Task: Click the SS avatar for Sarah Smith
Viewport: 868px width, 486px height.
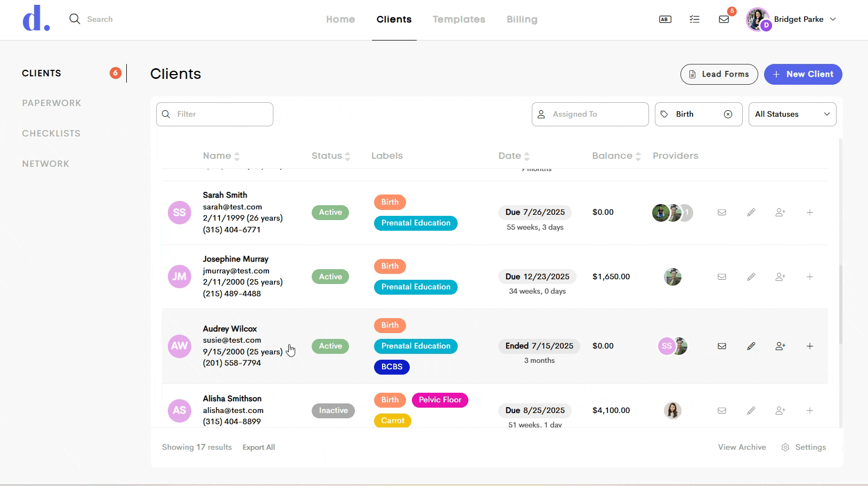Action: point(180,213)
